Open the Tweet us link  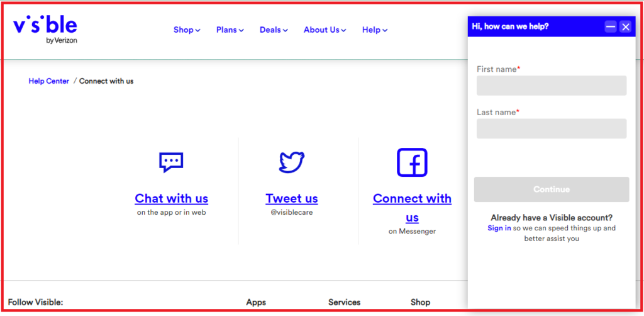click(x=292, y=198)
